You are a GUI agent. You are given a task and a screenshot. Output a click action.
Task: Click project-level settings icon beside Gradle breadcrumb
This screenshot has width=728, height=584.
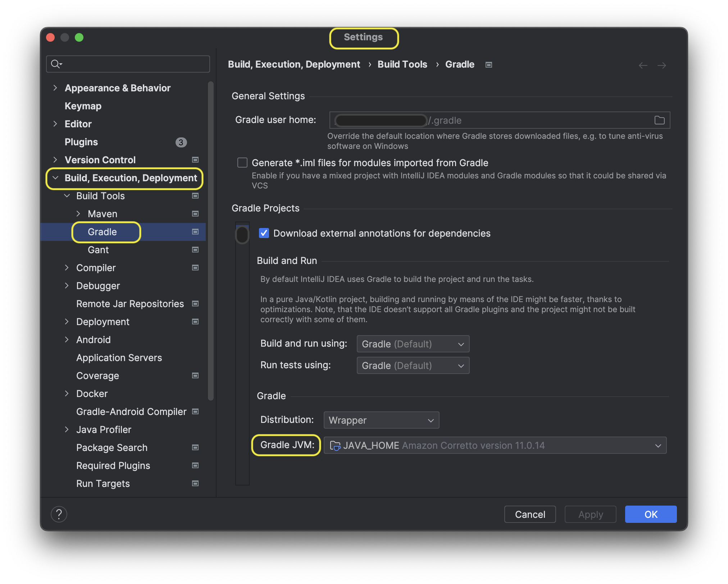pos(488,65)
